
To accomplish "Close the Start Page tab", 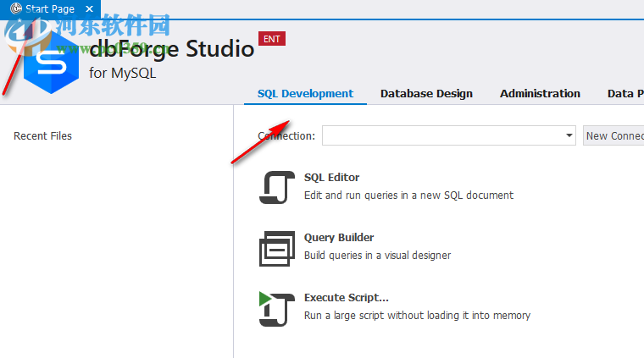I will click(x=89, y=8).
